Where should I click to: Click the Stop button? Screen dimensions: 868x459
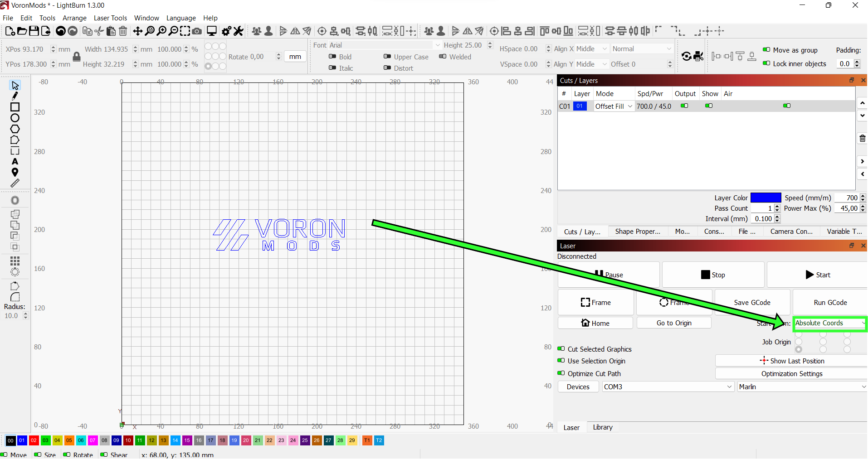coord(713,275)
